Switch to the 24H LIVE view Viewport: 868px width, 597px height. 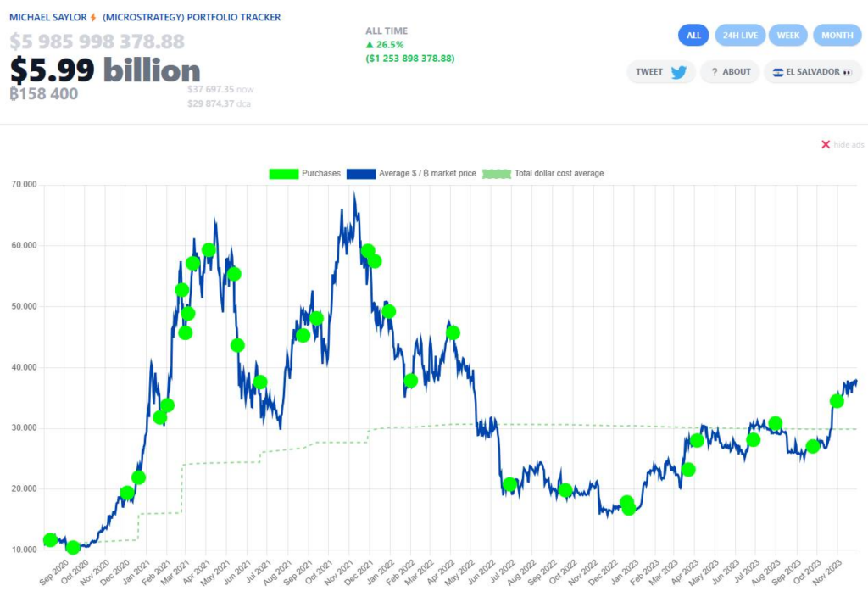[x=740, y=36]
